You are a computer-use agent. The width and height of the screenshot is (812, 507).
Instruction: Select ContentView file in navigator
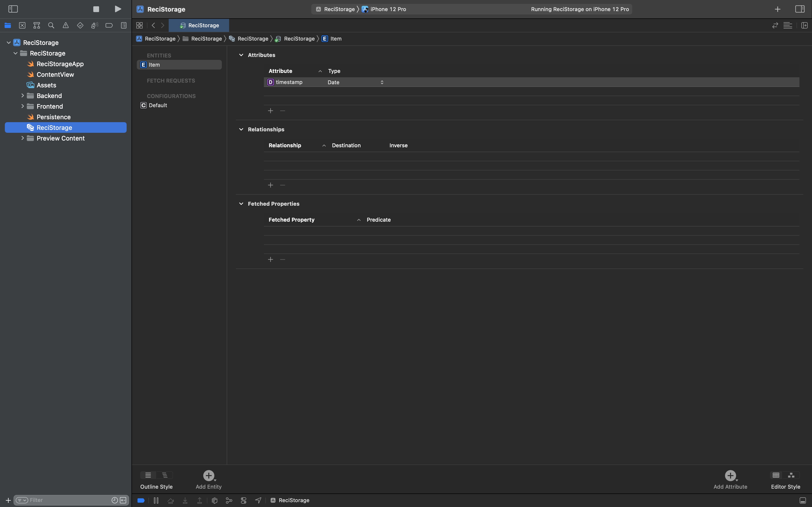point(55,74)
